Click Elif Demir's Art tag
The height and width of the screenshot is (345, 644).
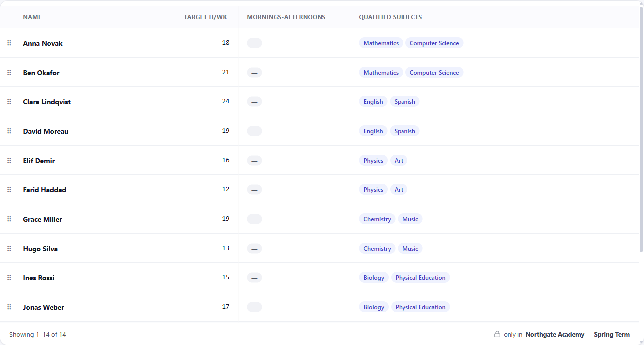tap(399, 161)
